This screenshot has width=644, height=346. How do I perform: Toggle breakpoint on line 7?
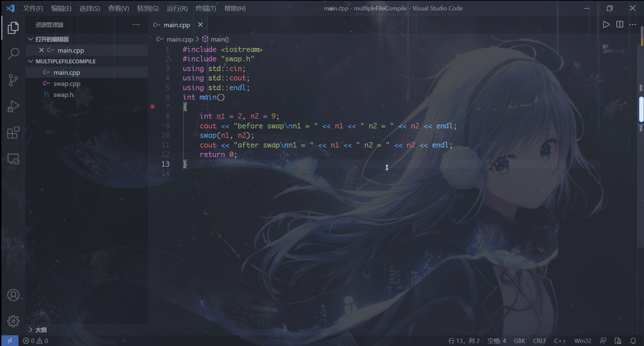(x=152, y=107)
